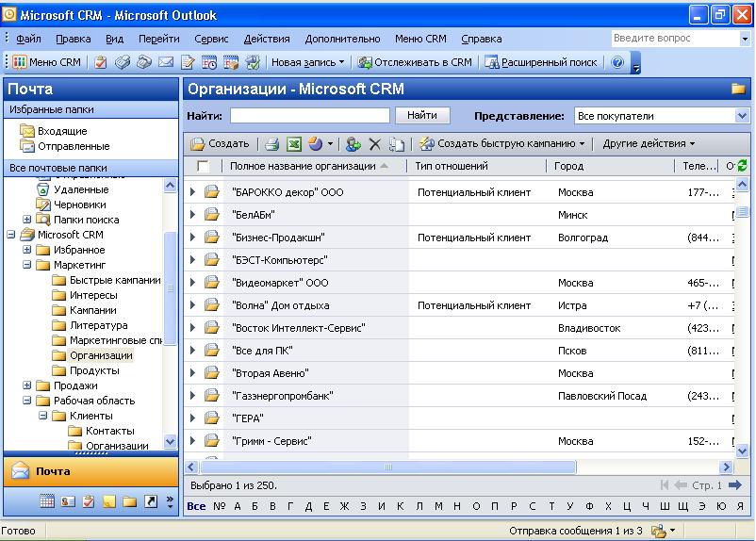
Task: Select row "Газэнергопромбанк"
Action: click(459, 396)
